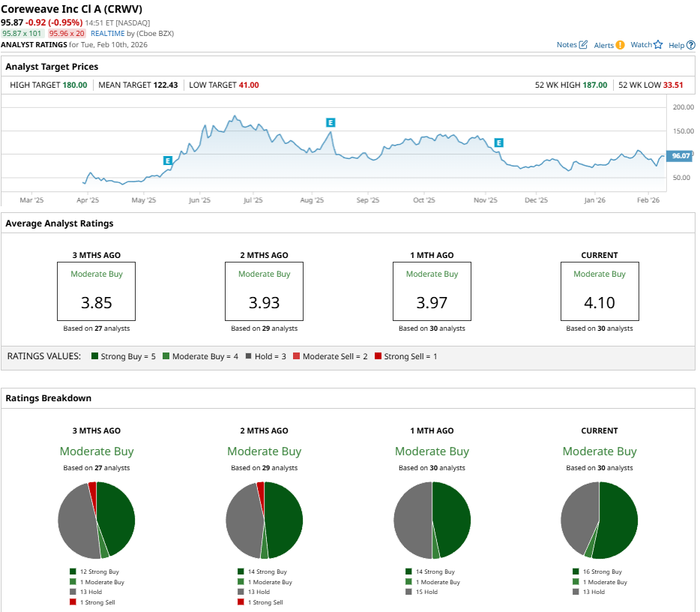700x612 pixels.
Task: Click the earnings E marker near May '25
Action: [167, 160]
